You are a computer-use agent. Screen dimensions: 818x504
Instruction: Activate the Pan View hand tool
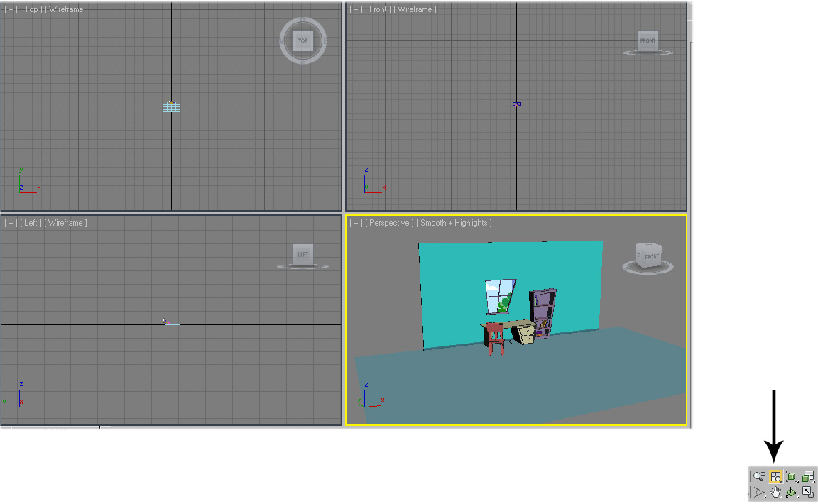coord(775,492)
